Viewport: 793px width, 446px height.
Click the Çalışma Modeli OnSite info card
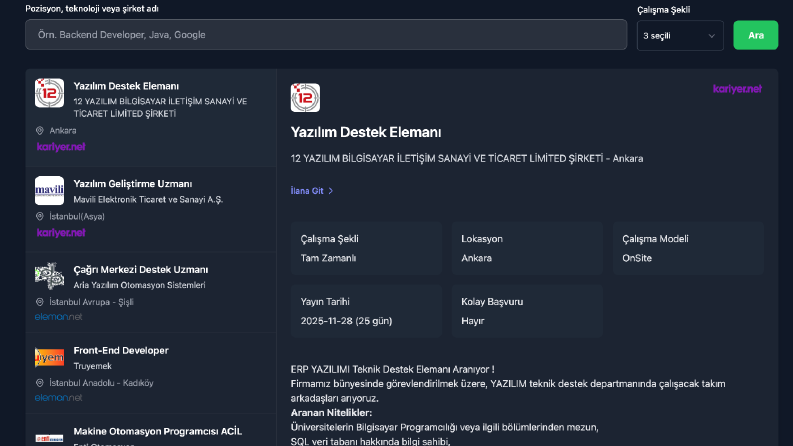[688, 248]
